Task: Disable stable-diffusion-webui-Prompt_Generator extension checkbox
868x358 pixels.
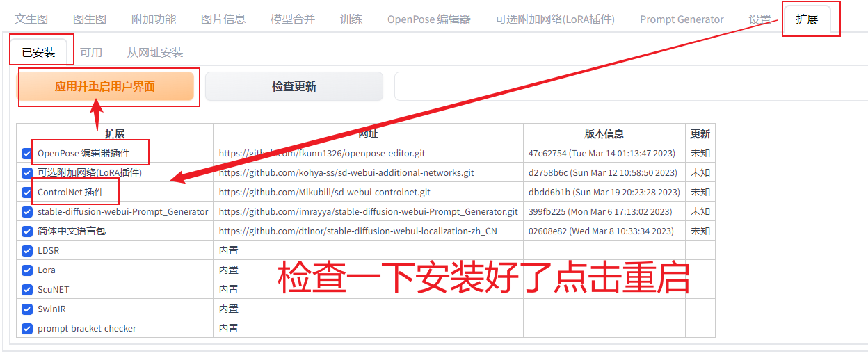Action: pyautogui.click(x=27, y=211)
